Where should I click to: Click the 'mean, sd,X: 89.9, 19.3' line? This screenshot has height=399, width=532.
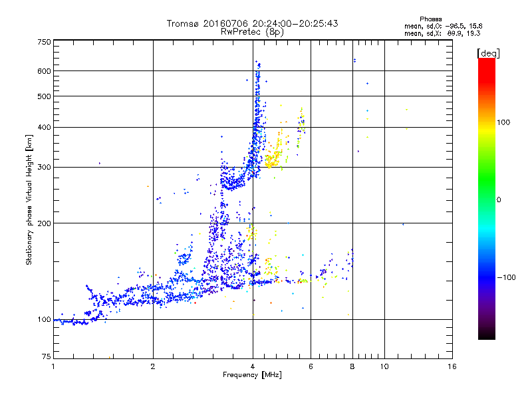[442, 33]
